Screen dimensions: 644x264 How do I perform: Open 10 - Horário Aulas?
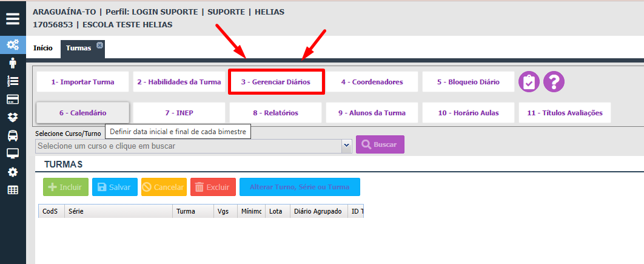[x=468, y=113]
